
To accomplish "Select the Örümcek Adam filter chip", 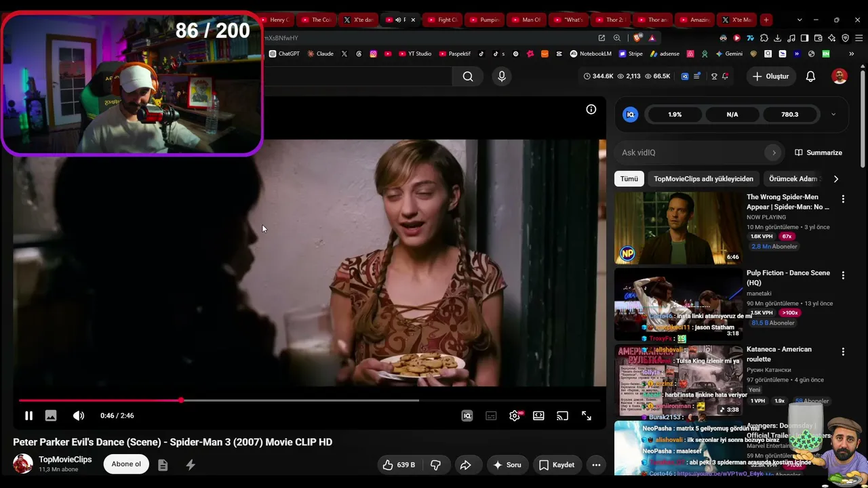I will click(793, 179).
